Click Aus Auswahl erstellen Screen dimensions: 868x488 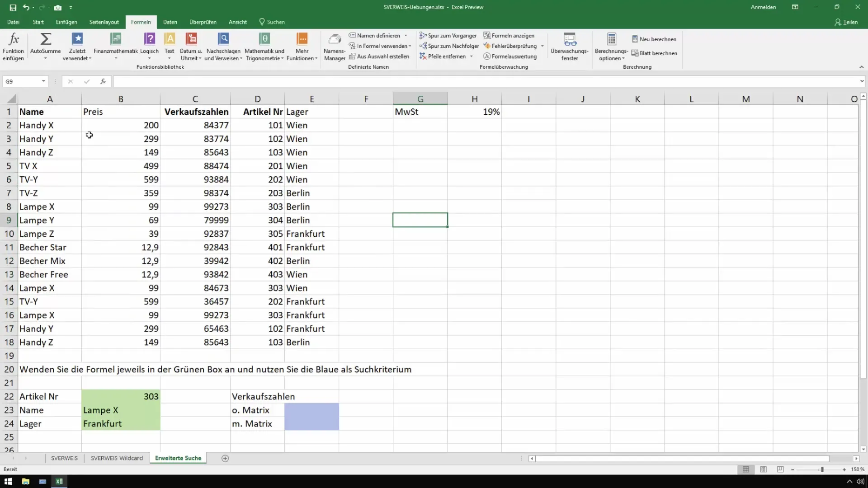(379, 56)
